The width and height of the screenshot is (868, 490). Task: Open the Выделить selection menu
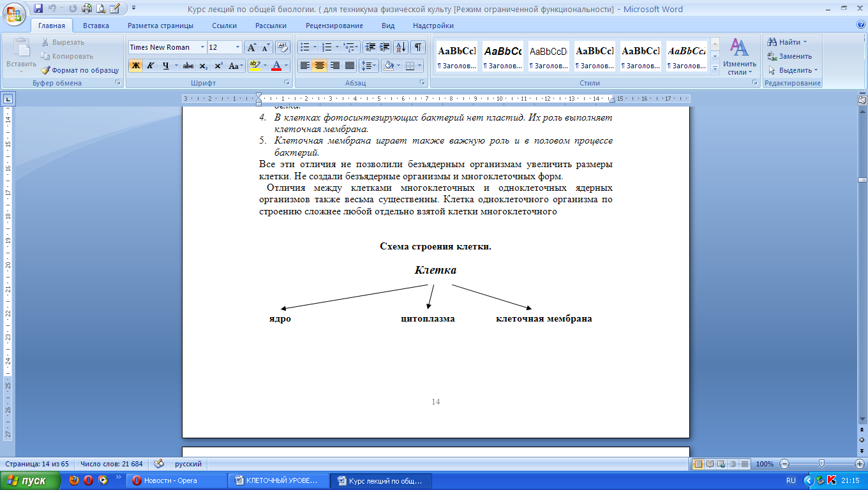[793, 70]
